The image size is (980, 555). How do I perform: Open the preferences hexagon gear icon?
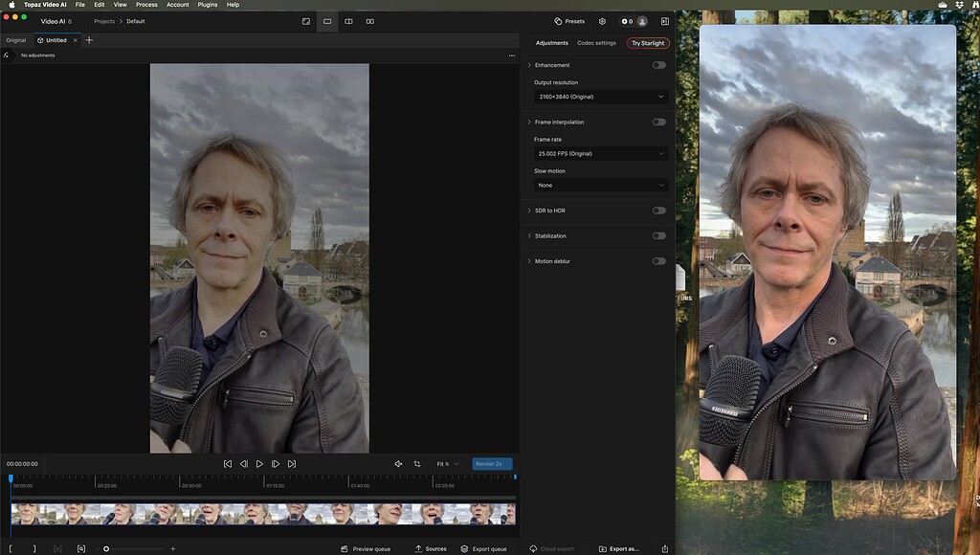[602, 21]
